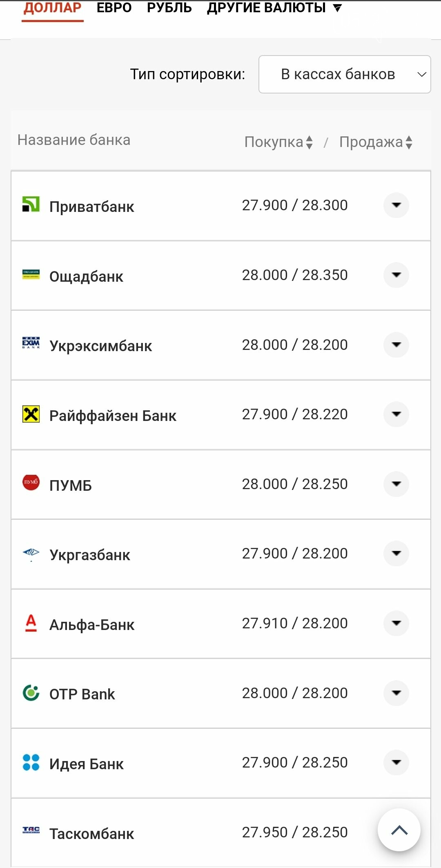Switch to the РУБЛЬ tab

169,8
